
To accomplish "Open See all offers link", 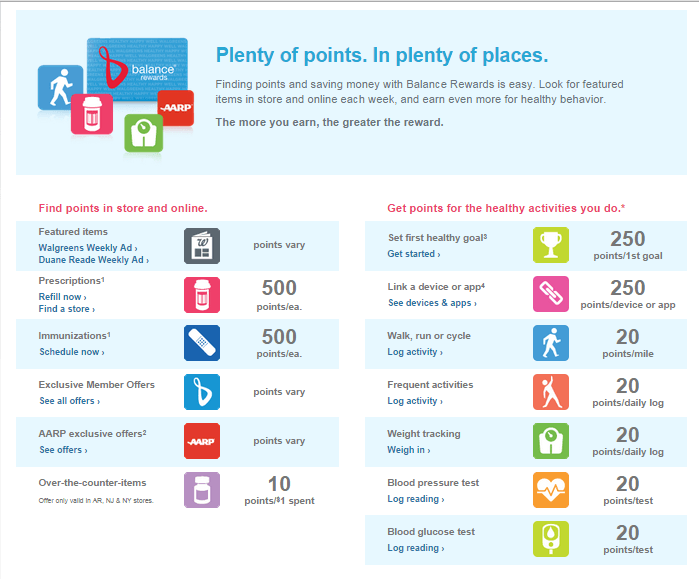I will coord(70,401).
